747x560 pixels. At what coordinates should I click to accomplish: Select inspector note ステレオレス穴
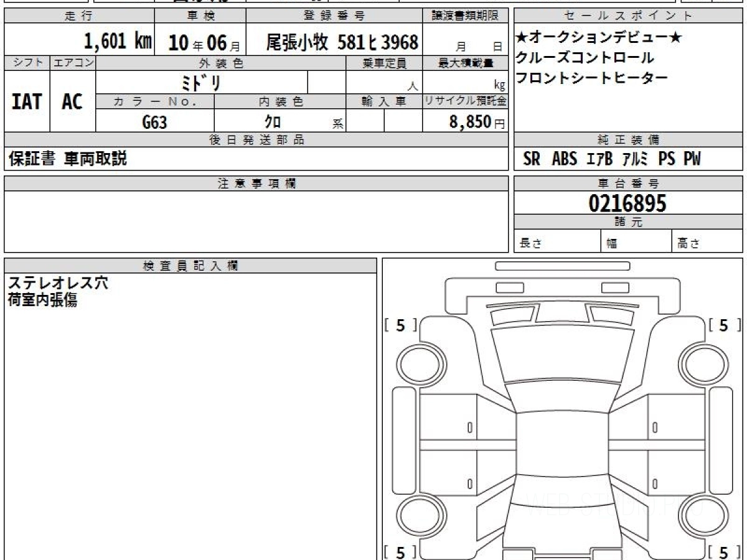[57, 283]
